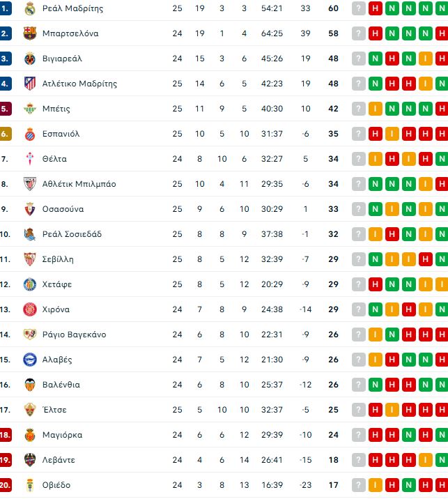This screenshot has height=499, width=448.
Task: Click the gray '?' badge in Μπαρτσελόνα row
Action: coord(359,33)
